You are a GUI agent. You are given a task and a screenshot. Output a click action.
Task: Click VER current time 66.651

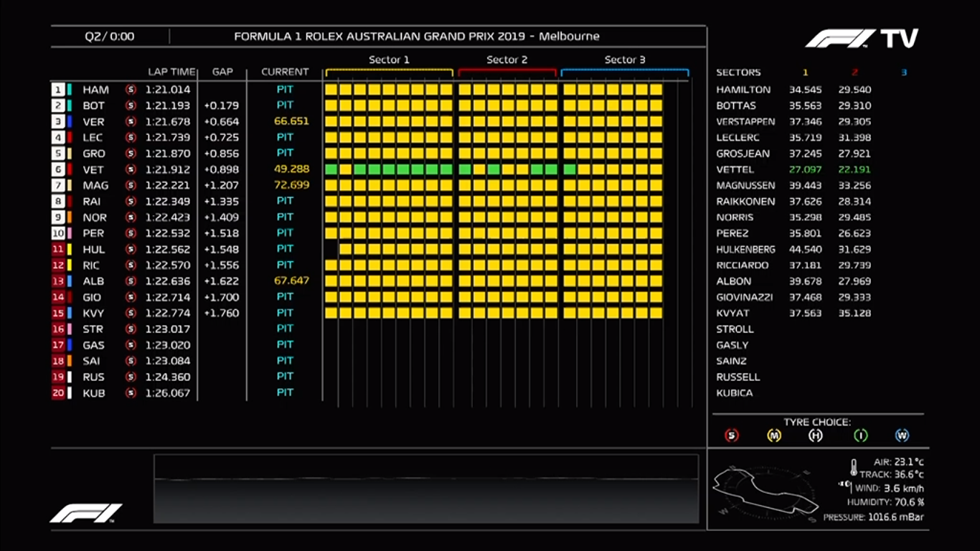291,121
